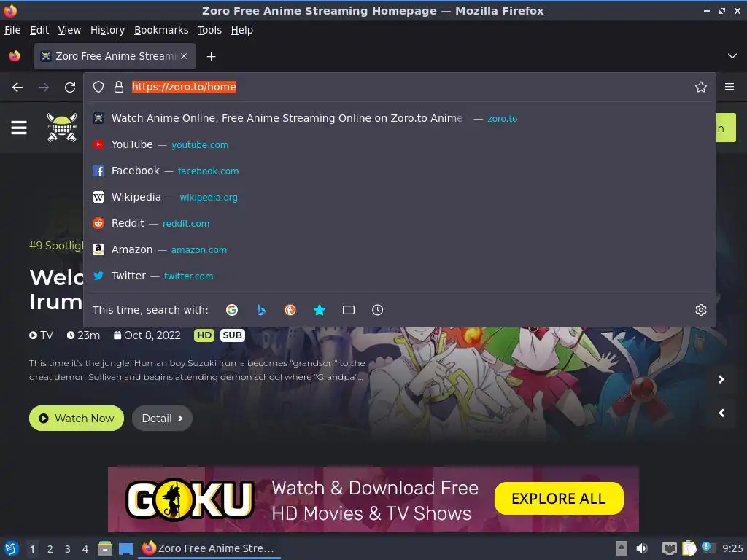Open the anime Detail button
747x560 pixels.
162,418
